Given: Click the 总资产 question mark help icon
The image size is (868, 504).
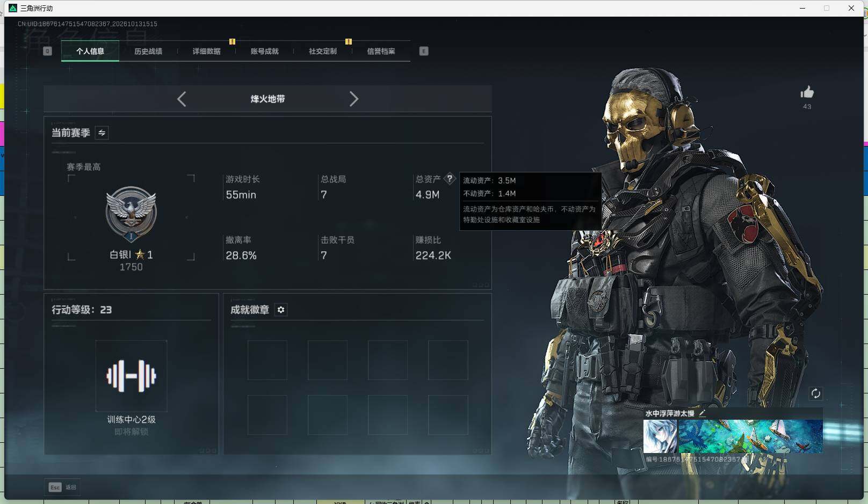Looking at the screenshot, I should tap(450, 179).
